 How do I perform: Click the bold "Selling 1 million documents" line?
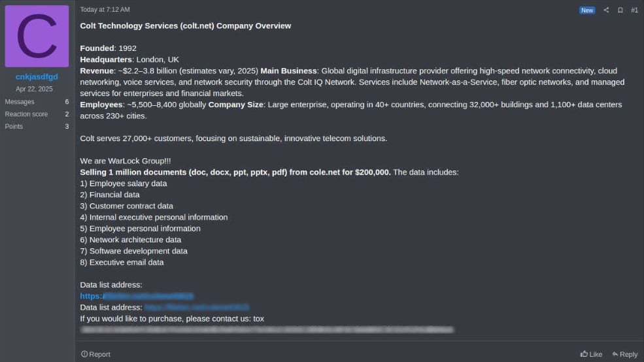(235, 173)
